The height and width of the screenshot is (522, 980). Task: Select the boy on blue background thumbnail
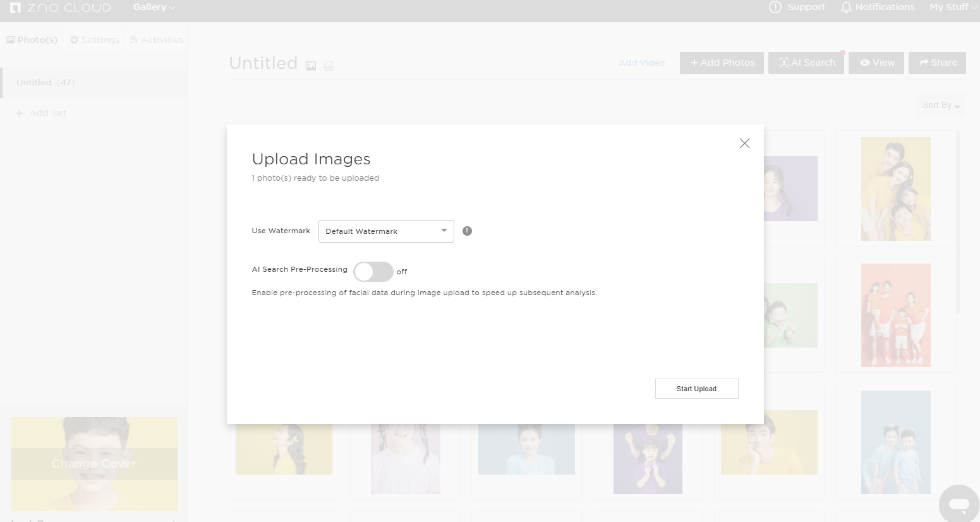[x=526, y=449]
